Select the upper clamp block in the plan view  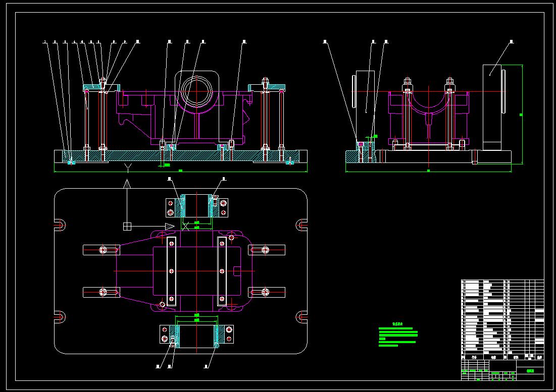pos(197,206)
